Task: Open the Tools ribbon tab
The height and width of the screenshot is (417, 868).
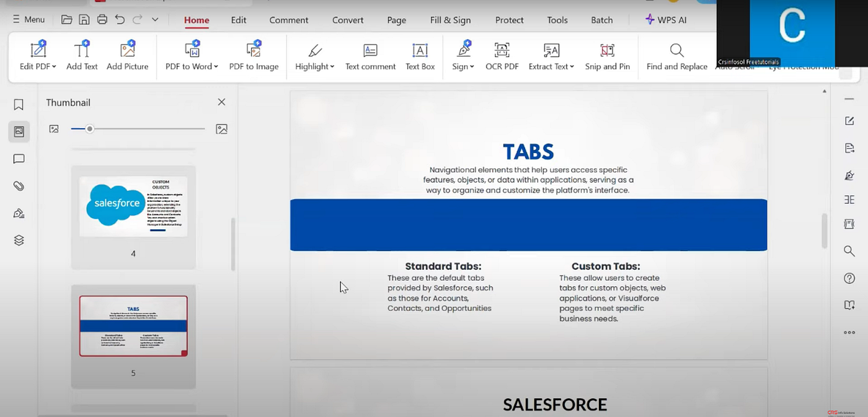Action: [x=557, y=20]
